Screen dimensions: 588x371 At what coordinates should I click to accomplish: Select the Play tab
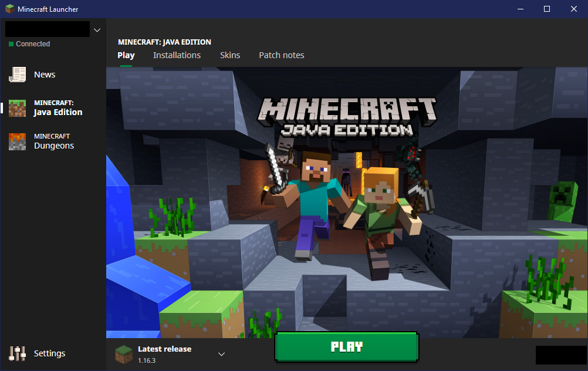click(126, 55)
